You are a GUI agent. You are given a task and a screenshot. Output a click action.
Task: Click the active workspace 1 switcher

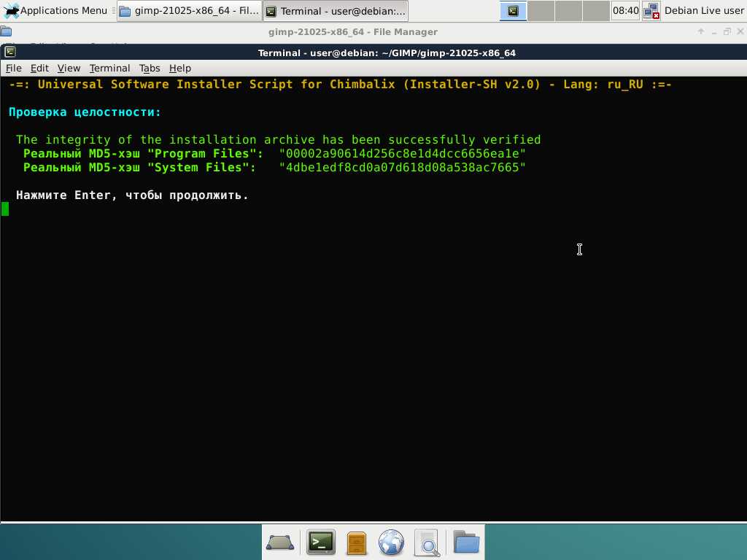pos(513,11)
